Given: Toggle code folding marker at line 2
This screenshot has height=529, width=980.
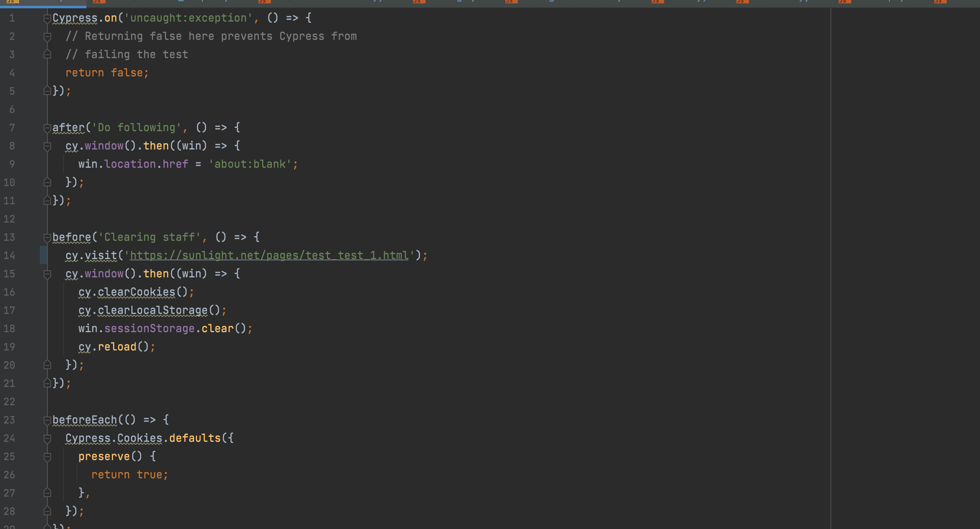Looking at the screenshot, I should pos(47,36).
